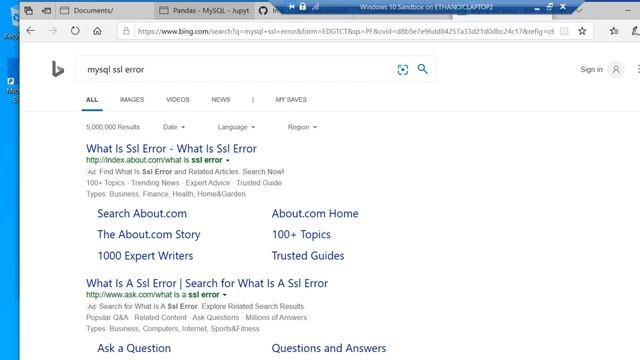Click GitHub tab favicon
This screenshot has width=640, height=360.
click(x=263, y=11)
